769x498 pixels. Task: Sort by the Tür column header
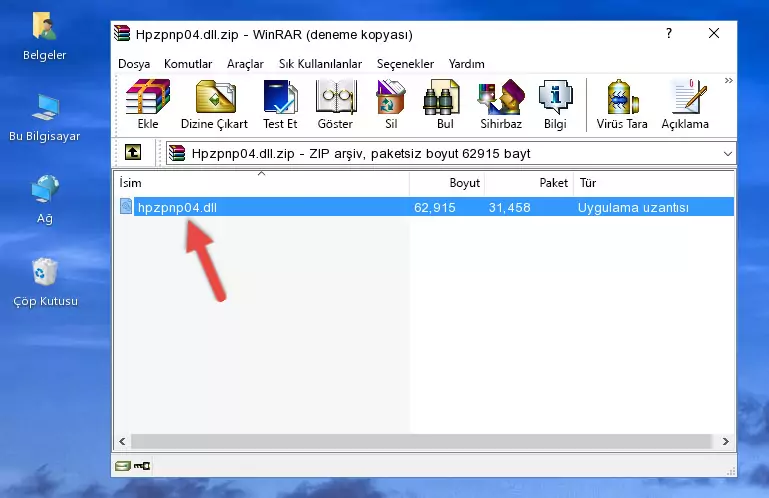pyautogui.click(x=654, y=183)
